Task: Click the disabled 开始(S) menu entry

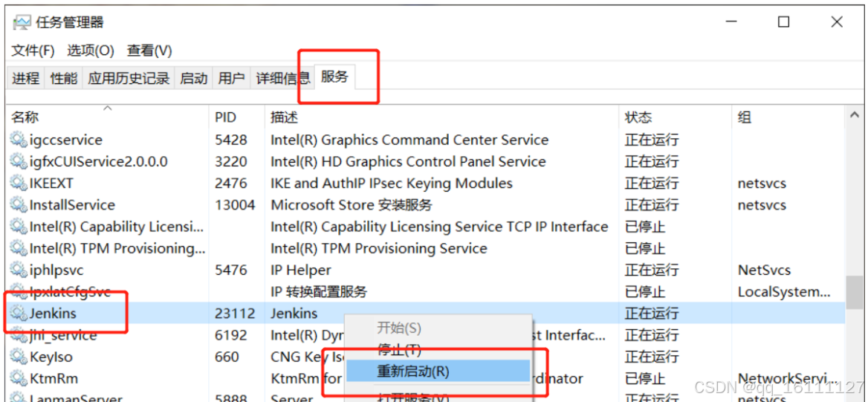Action: tap(438, 328)
